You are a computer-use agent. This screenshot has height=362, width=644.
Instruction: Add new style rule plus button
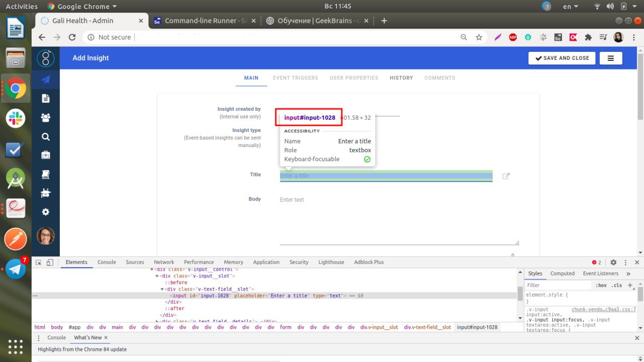(630, 285)
